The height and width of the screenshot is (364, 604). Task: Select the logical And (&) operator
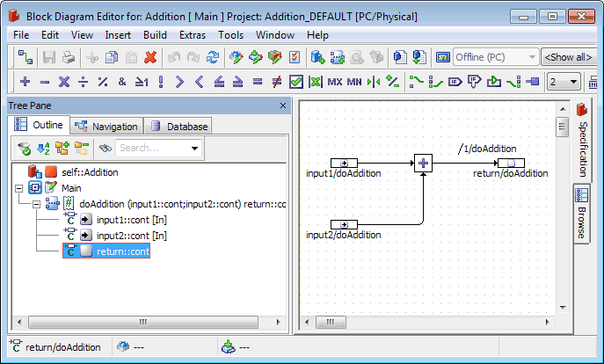[122, 82]
